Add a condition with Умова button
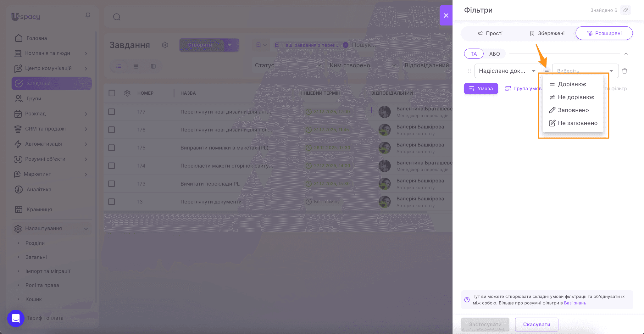 (x=481, y=89)
